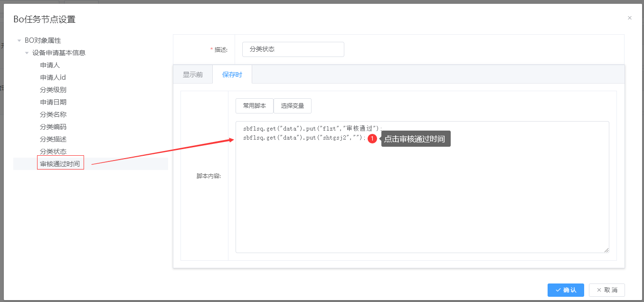Image resolution: width=644 pixels, height=302 pixels.
Task: Select 分类编码 tree item
Action: pos(53,127)
